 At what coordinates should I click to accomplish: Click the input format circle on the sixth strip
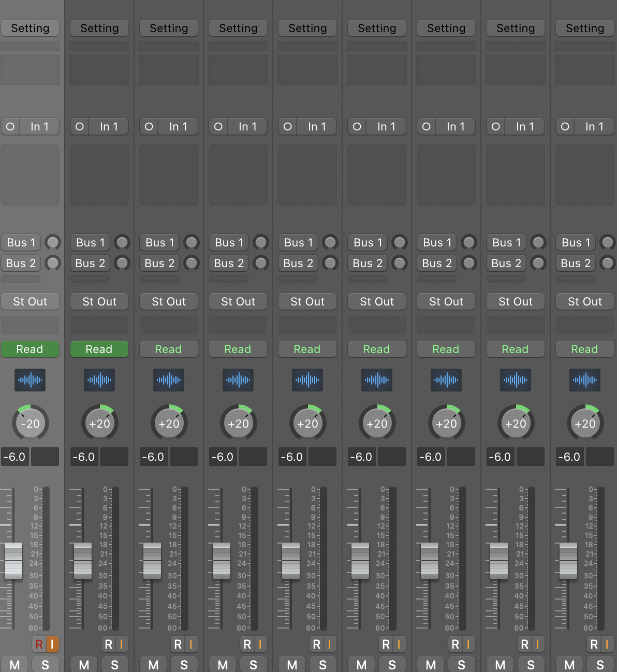(357, 126)
